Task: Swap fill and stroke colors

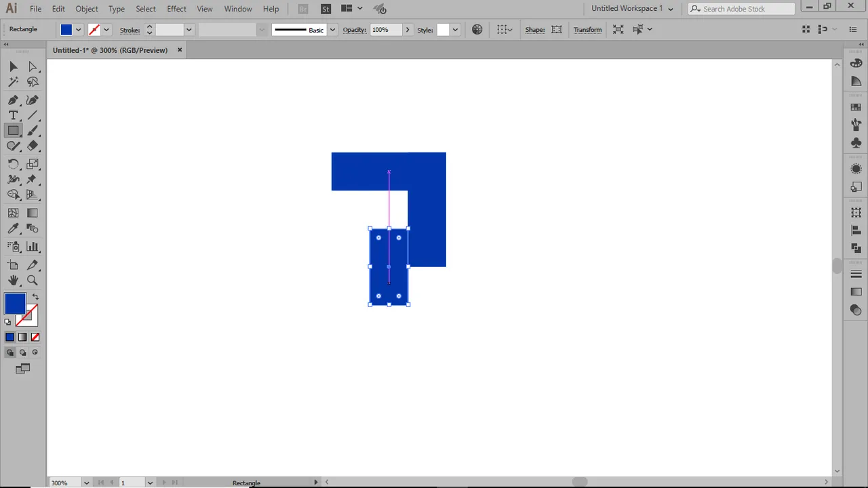Action: pyautogui.click(x=35, y=297)
